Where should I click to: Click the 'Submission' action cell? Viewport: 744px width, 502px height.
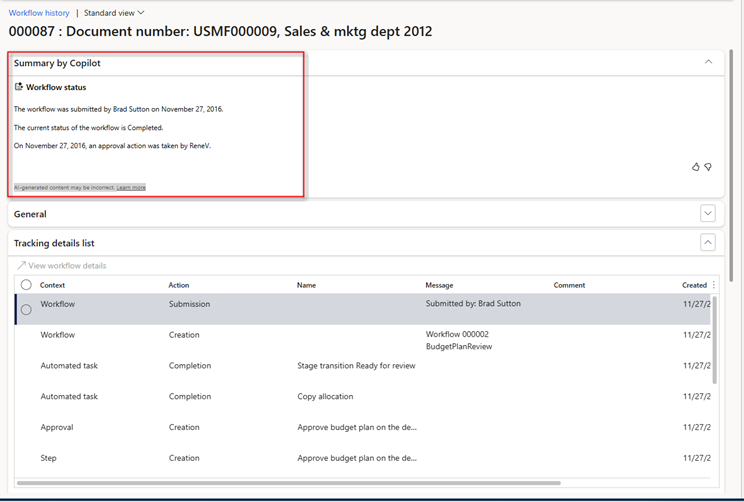coord(189,304)
